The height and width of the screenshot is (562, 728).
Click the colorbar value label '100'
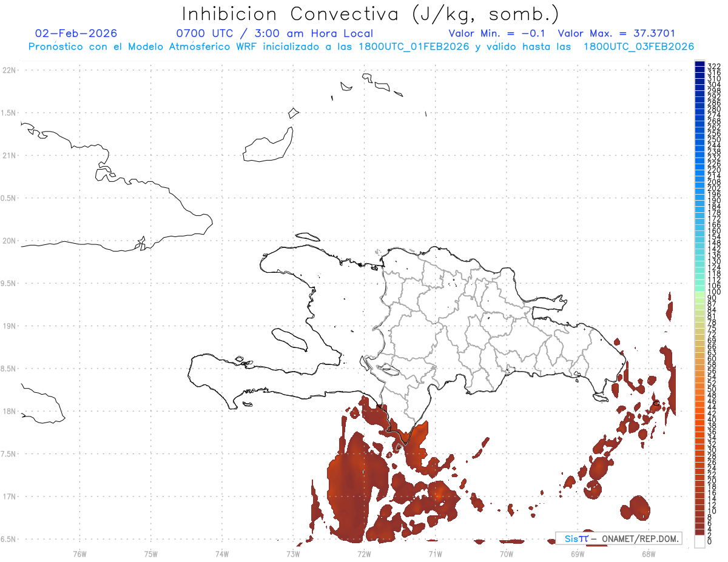[714, 292]
